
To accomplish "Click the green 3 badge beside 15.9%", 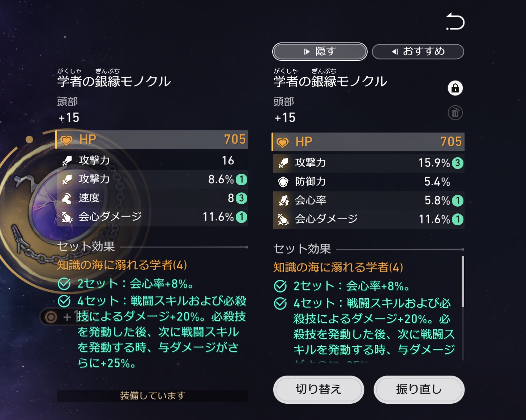I will click(458, 163).
